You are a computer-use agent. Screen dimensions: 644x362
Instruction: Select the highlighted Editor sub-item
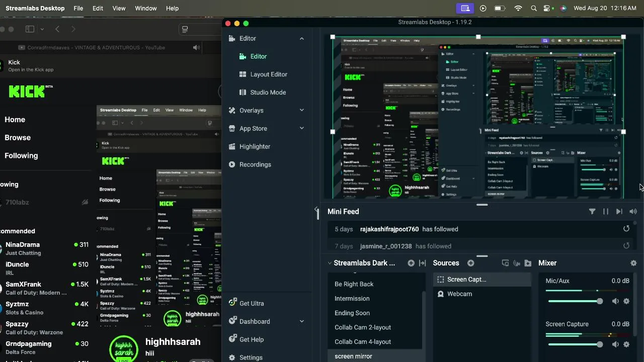[259, 56]
